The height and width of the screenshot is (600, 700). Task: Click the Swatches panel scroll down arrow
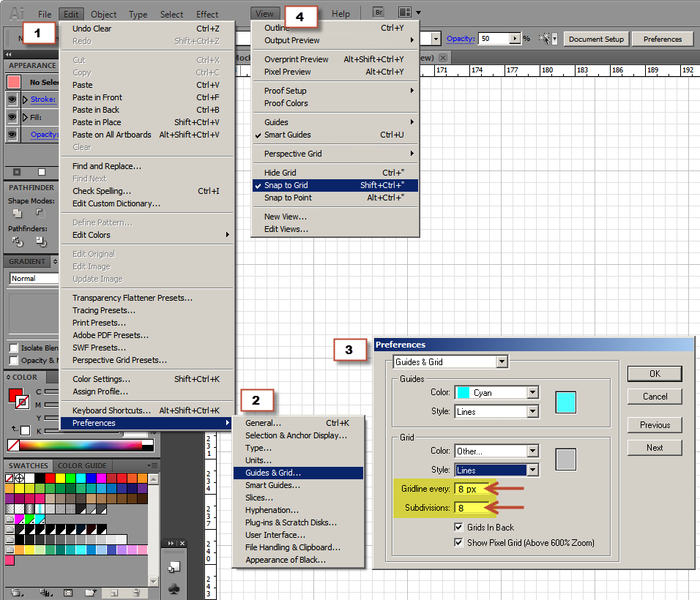point(153,581)
